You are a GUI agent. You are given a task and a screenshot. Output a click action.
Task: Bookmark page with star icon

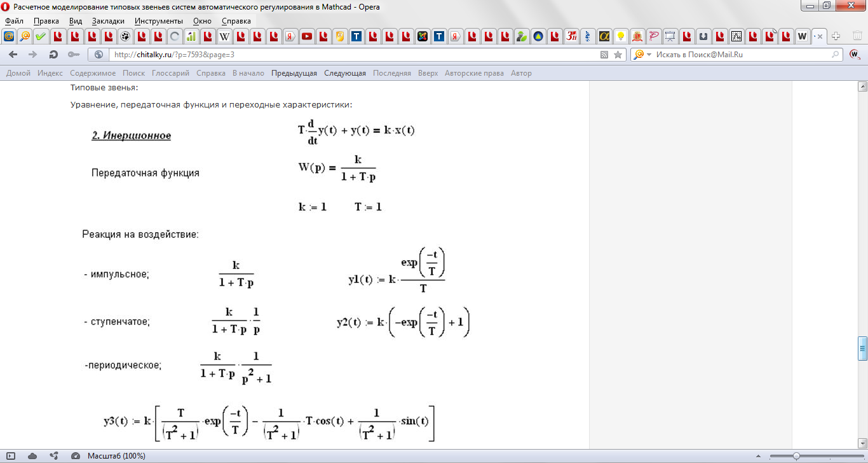click(618, 55)
